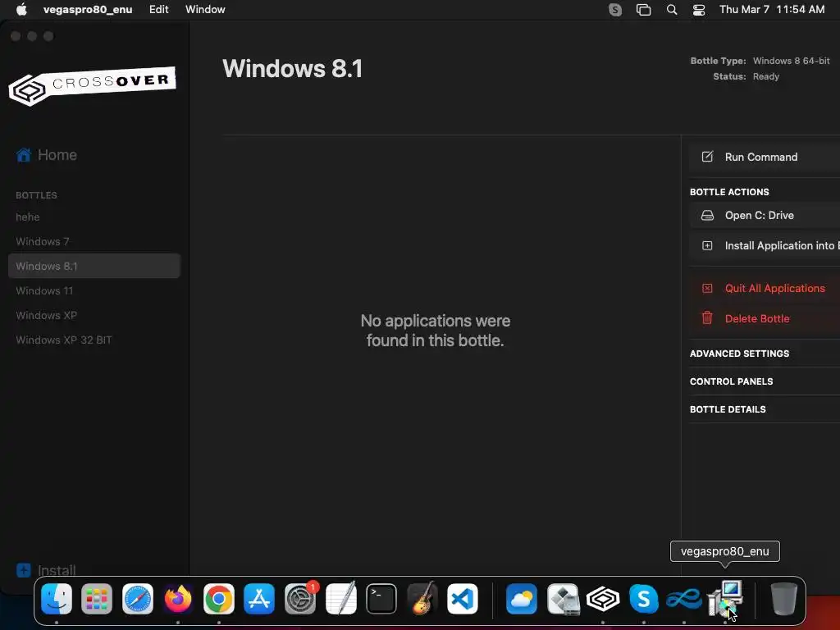Click Install at sidebar bottom
The height and width of the screenshot is (630, 840).
pos(57,571)
